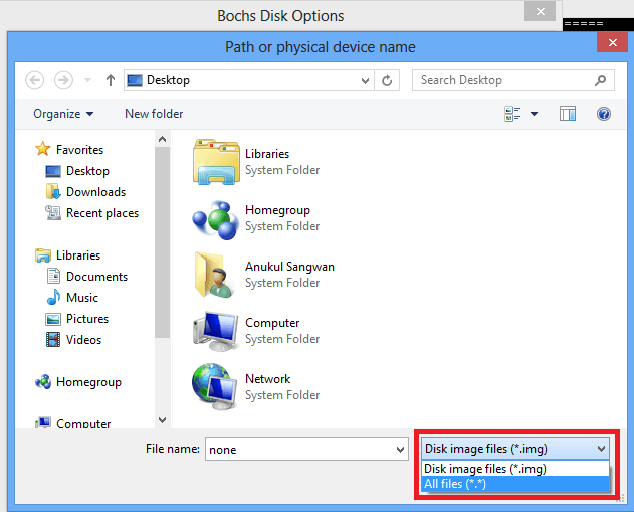Click the Back navigation arrow
The image size is (634, 512).
(x=35, y=80)
